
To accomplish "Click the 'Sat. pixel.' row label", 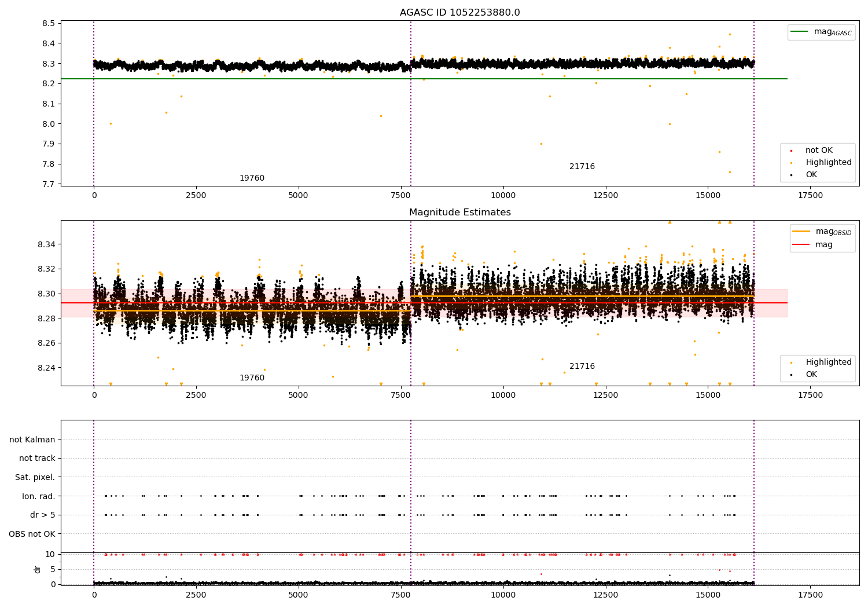I will pyautogui.click(x=35, y=478).
